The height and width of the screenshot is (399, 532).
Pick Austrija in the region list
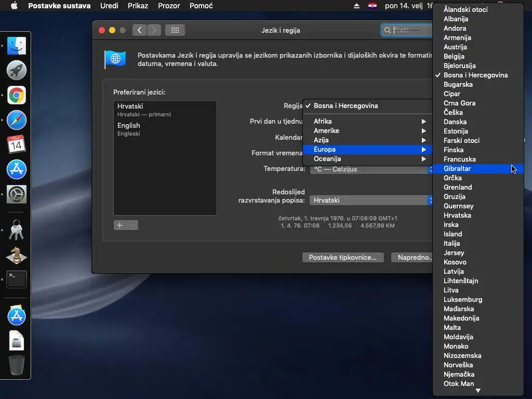pyautogui.click(x=478, y=47)
